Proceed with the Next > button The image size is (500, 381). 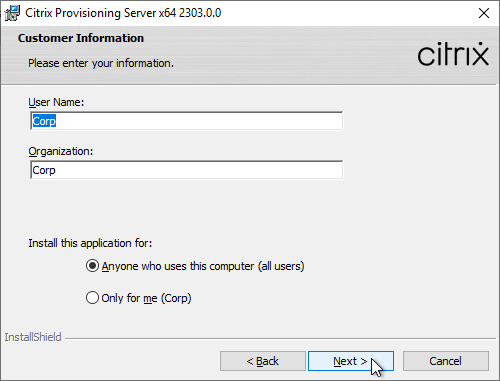coord(351,361)
